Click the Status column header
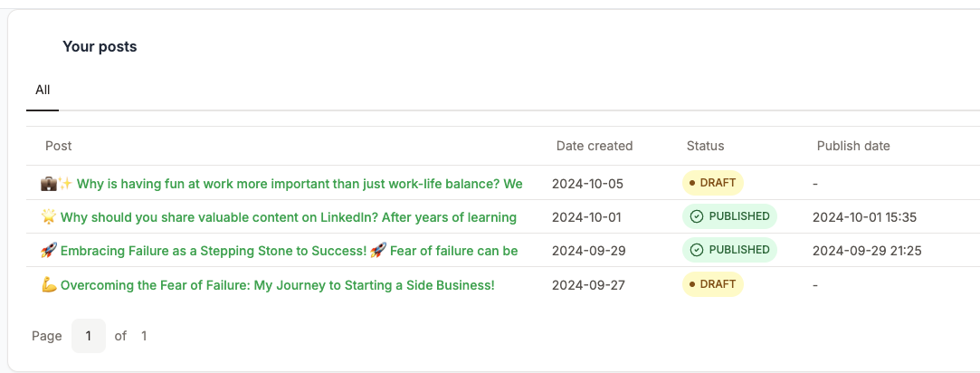 pyautogui.click(x=705, y=146)
